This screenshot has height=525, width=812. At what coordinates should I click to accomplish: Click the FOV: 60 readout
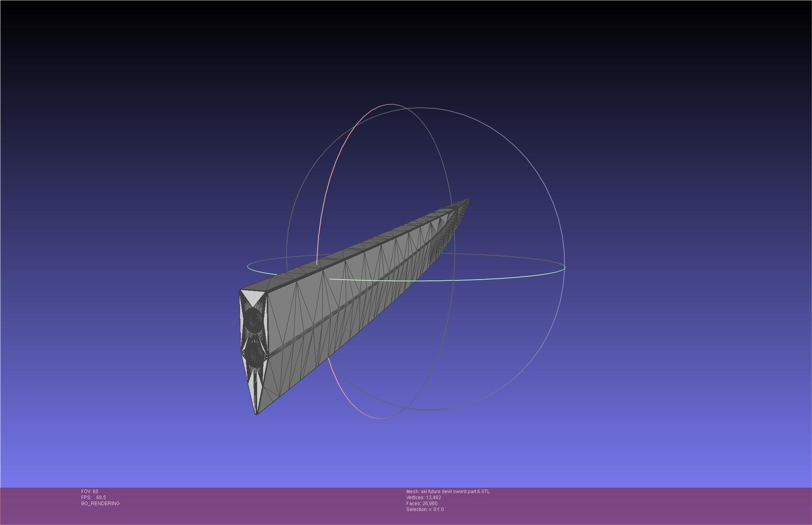(x=90, y=492)
